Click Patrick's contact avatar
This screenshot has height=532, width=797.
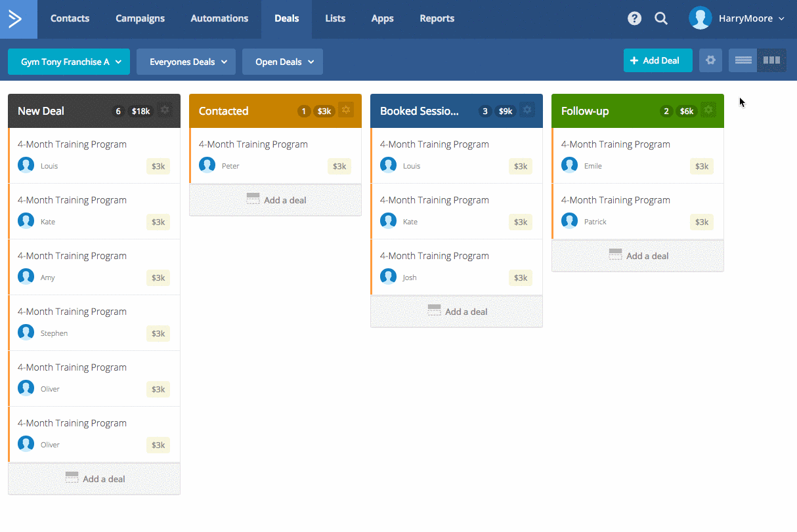coord(570,221)
